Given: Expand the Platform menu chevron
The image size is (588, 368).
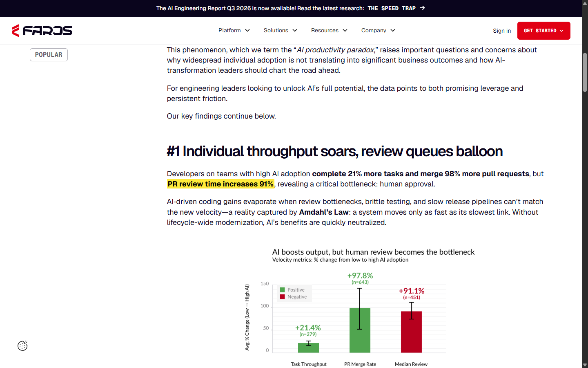Looking at the screenshot, I should (x=247, y=31).
